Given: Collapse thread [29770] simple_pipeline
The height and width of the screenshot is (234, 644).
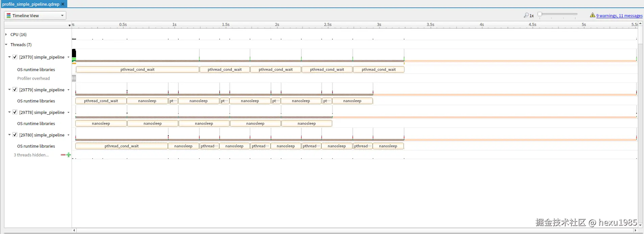Looking at the screenshot, I should tap(9, 57).
